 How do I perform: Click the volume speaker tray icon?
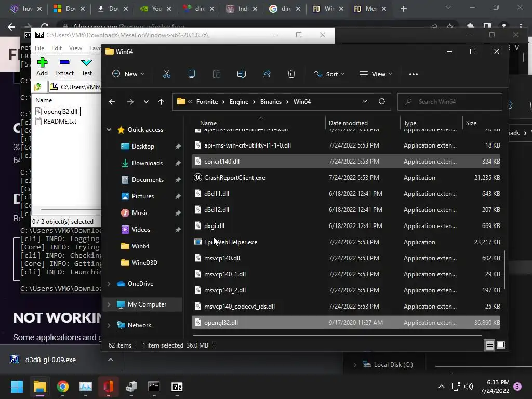(x=469, y=387)
